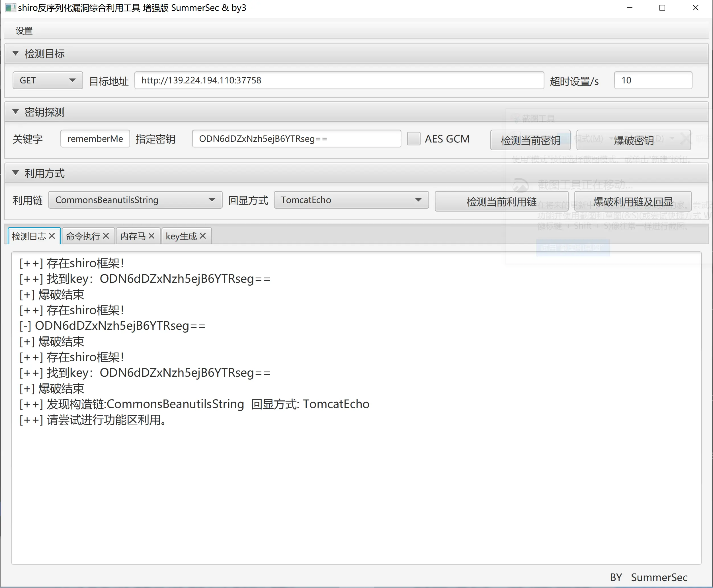
Task: Switch to the key生成 tab
Action: coord(181,236)
